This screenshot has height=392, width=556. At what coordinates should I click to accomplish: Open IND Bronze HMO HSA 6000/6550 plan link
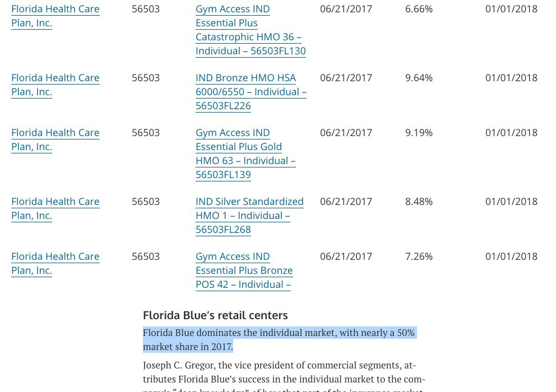pyautogui.click(x=251, y=92)
